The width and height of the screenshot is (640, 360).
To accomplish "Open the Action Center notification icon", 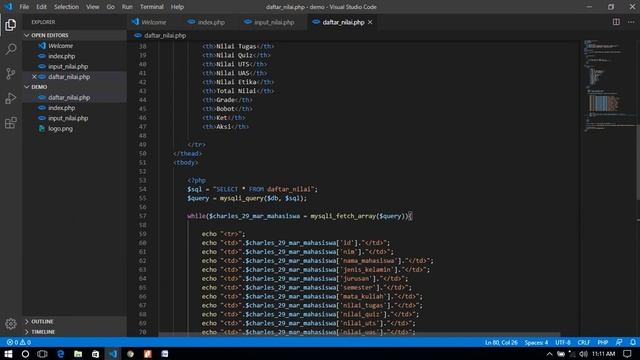I will [627, 354].
